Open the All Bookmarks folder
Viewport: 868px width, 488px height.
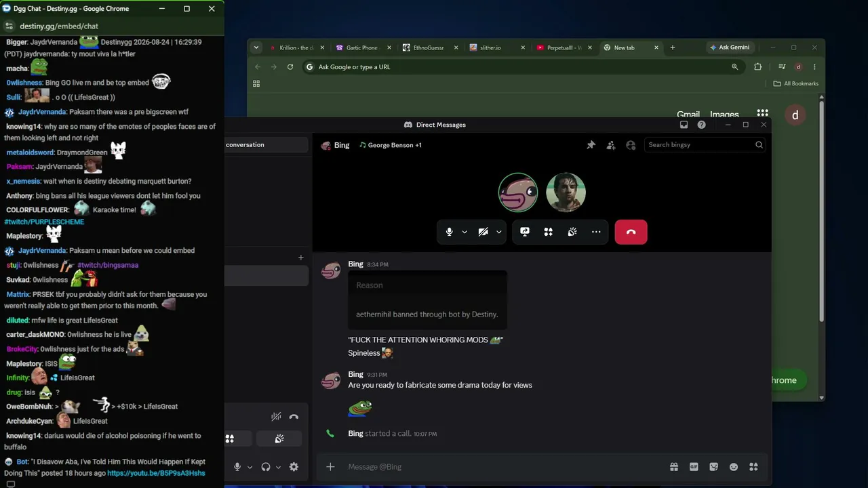tap(796, 83)
